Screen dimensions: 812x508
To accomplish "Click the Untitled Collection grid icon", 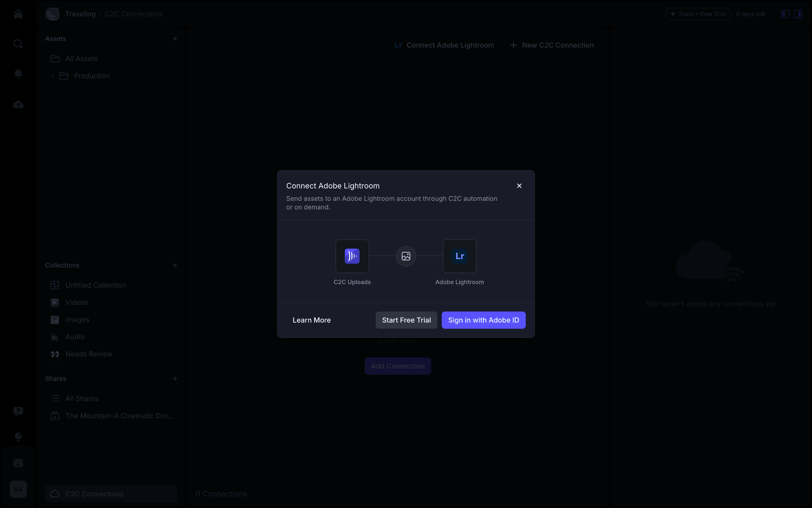I will pos(55,285).
